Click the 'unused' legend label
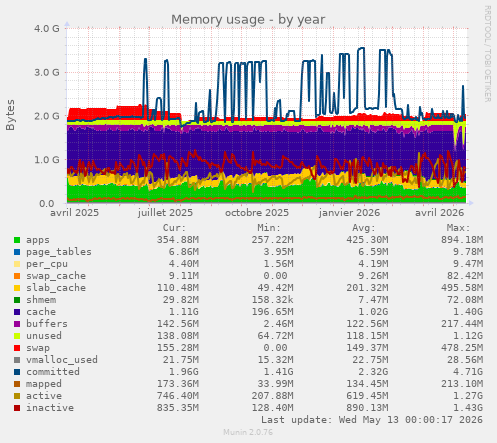Viewport: 497px width, 443px height. tap(44, 336)
